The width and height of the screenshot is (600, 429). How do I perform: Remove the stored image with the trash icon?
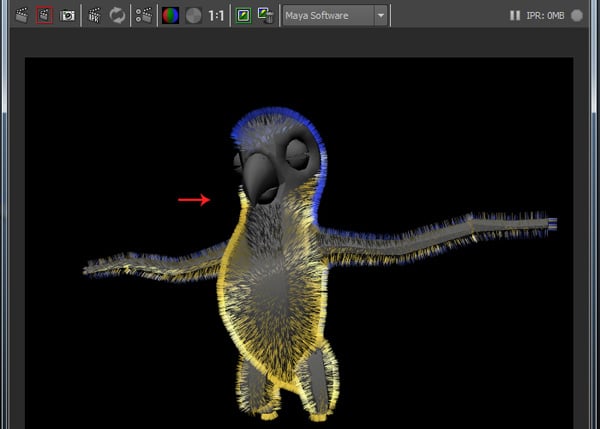click(x=265, y=16)
